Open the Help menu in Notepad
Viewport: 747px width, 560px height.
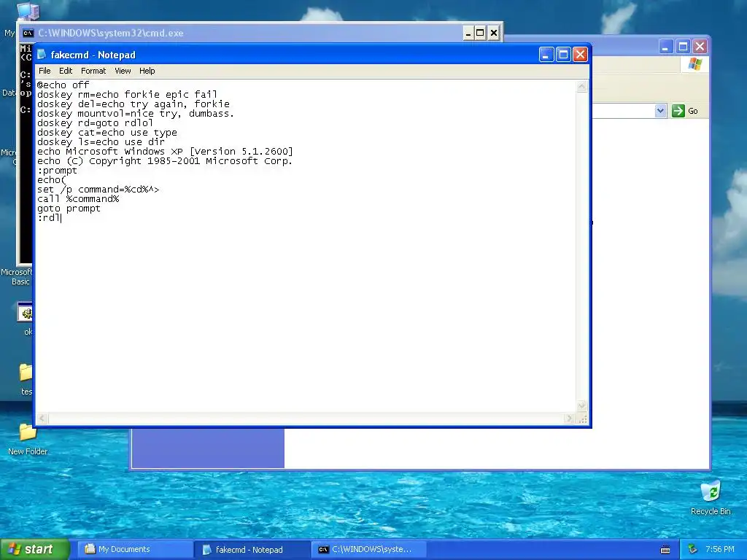[147, 71]
